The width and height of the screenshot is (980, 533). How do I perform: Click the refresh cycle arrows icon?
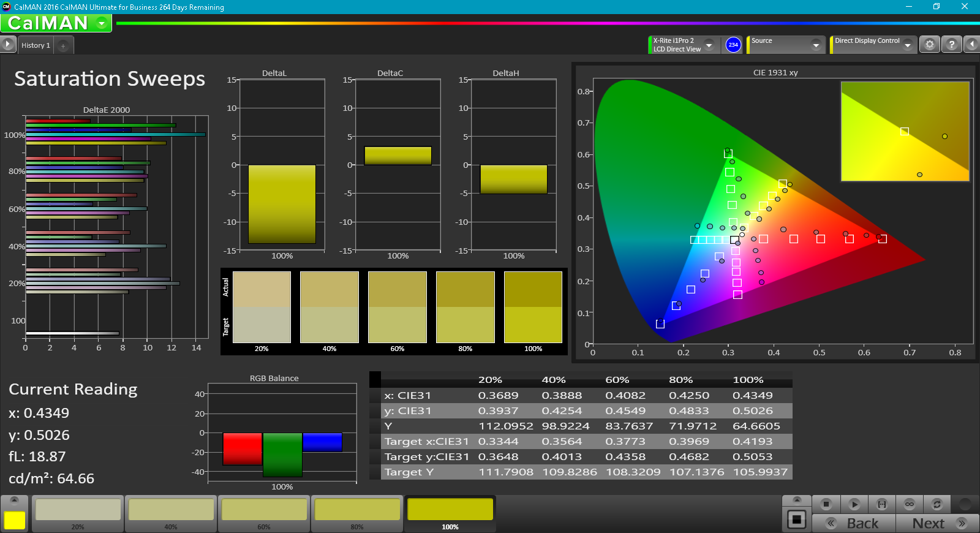pos(937,504)
